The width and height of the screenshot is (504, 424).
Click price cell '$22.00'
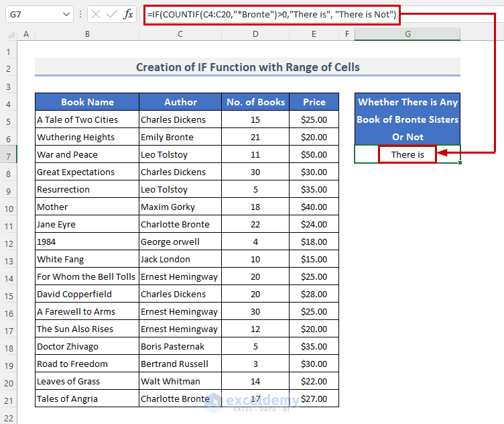[314, 381]
